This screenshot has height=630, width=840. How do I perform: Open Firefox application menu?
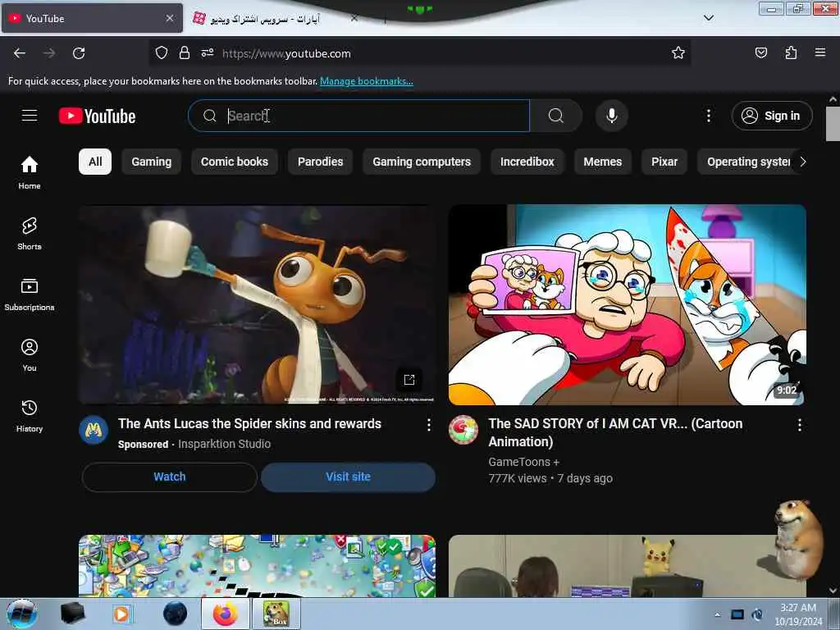[x=820, y=52]
